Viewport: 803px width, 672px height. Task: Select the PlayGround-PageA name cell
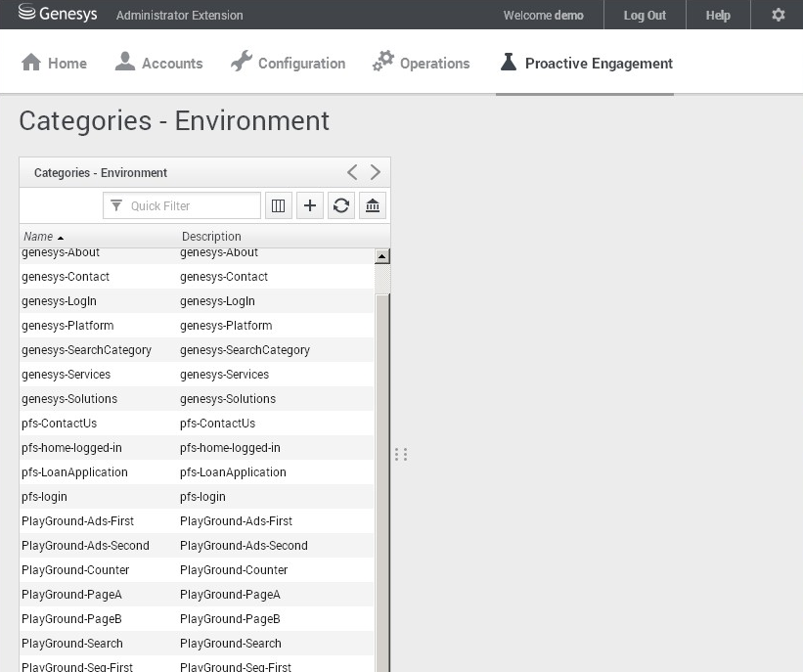71,595
